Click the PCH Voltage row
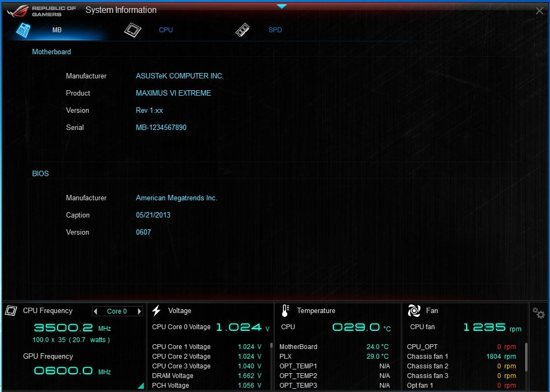This screenshot has width=550, height=392. [207, 386]
